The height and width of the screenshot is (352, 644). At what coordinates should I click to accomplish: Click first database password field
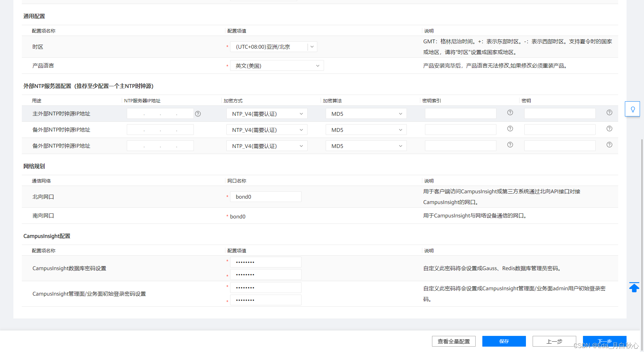pyautogui.click(x=266, y=262)
